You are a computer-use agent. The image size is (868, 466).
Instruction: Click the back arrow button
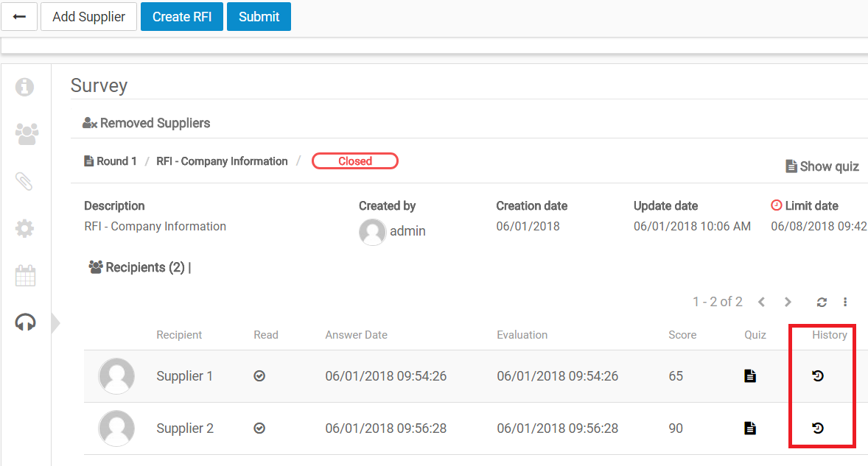click(x=20, y=17)
